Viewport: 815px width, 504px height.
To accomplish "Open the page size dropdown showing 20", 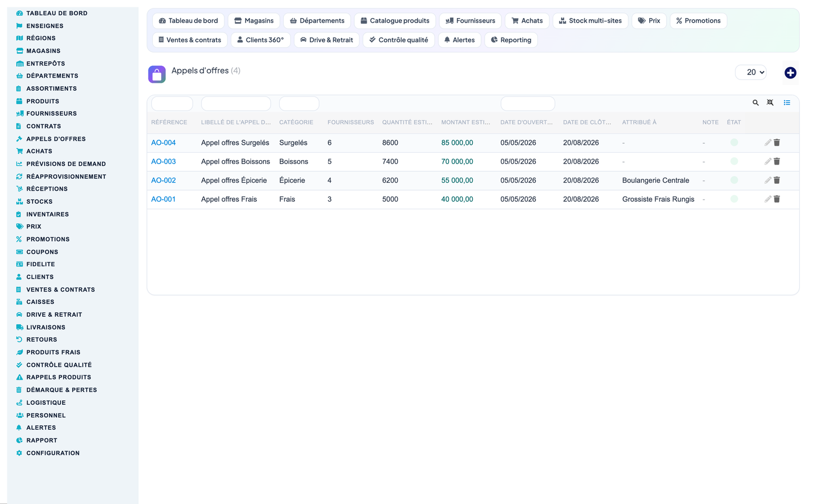I will (x=751, y=72).
